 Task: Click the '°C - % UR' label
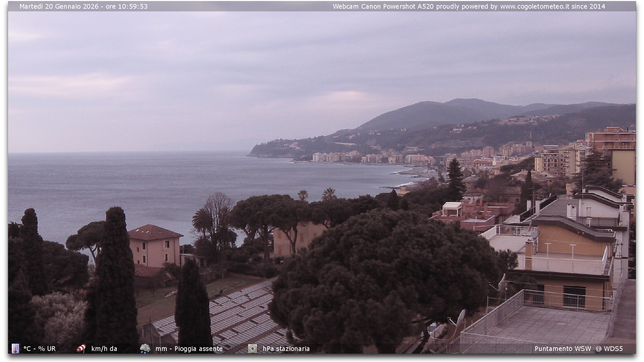coord(40,349)
